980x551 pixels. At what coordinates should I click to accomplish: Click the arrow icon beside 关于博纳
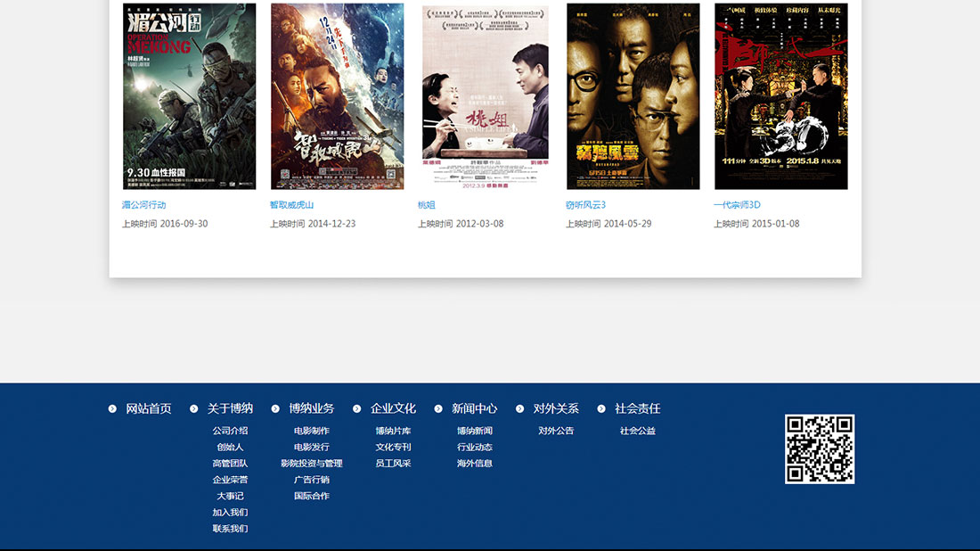(x=194, y=409)
